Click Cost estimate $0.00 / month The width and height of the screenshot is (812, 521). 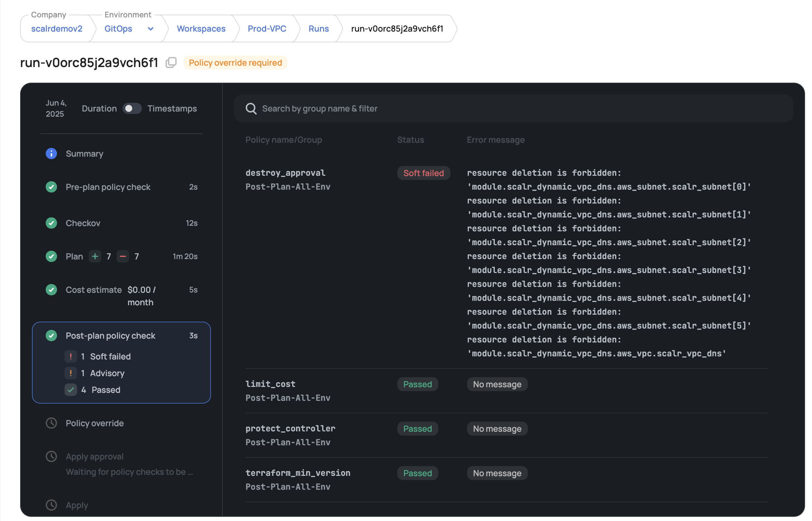111,296
